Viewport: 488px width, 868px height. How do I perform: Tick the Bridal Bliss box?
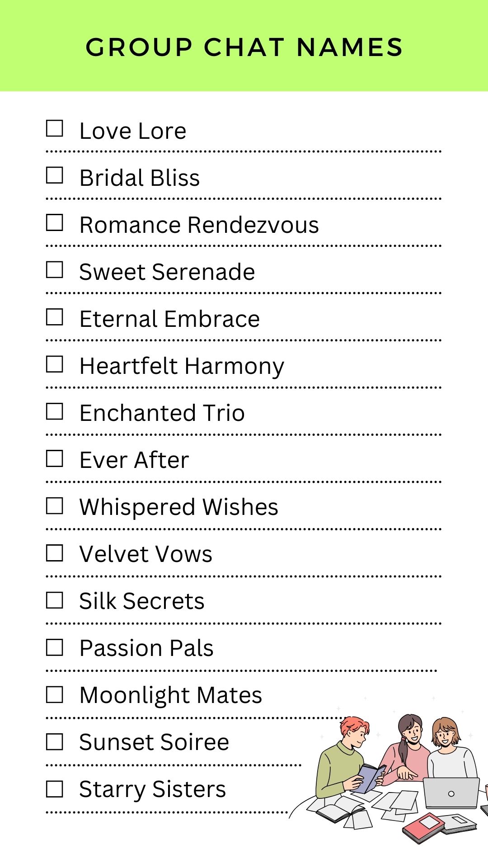point(55,175)
